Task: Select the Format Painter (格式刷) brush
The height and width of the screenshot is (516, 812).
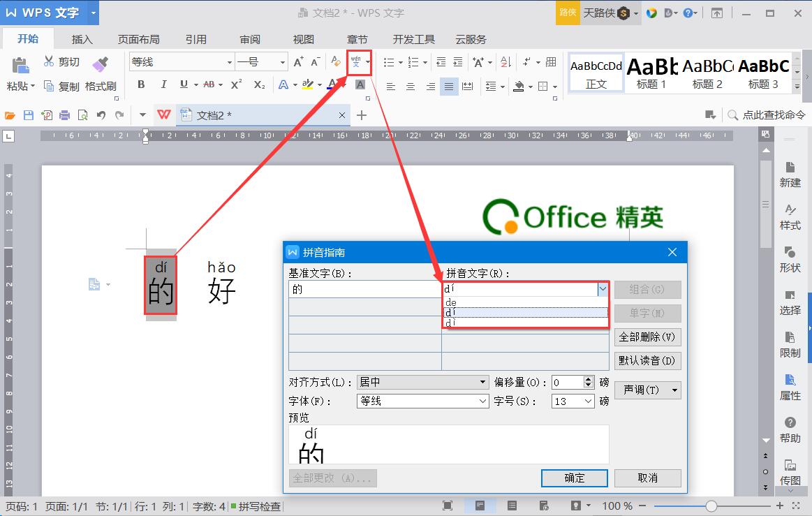Action: pyautogui.click(x=100, y=64)
